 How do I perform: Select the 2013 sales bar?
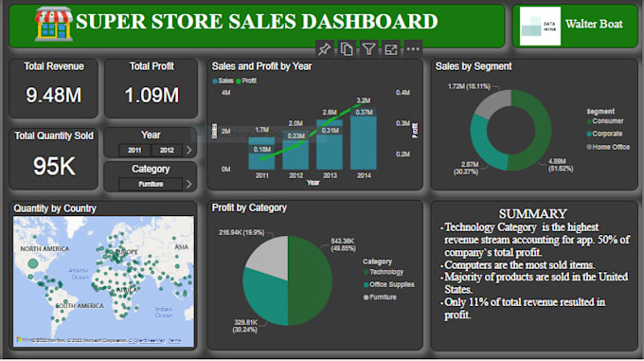pyautogui.click(x=330, y=145)
